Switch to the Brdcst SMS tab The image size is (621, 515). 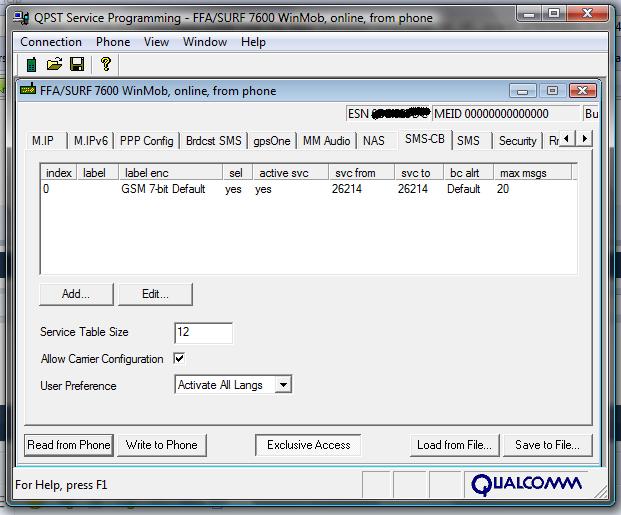click(213, 141)
